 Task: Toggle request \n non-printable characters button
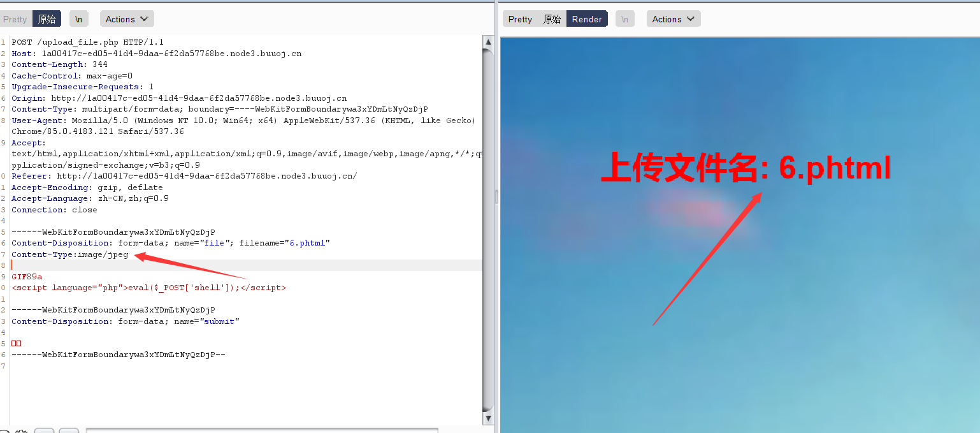[78, 19]
